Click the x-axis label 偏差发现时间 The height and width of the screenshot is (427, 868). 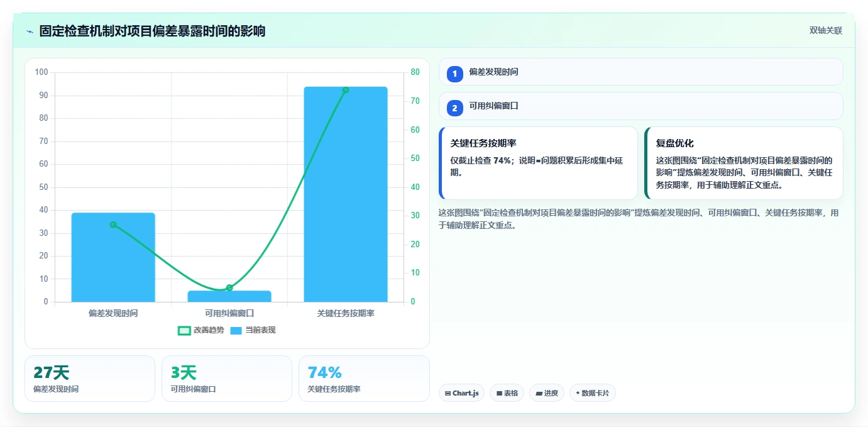point(113,313)
